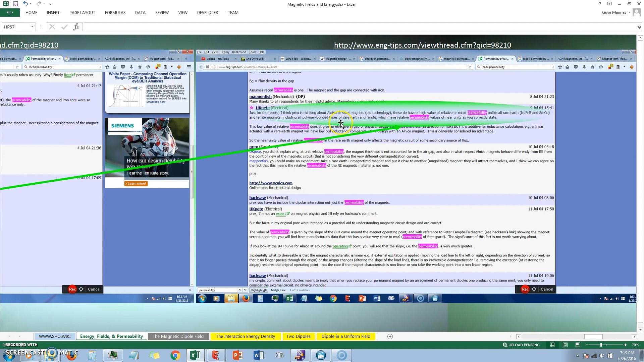Show hidden system tray icons arrow

[x=578, y=356]
